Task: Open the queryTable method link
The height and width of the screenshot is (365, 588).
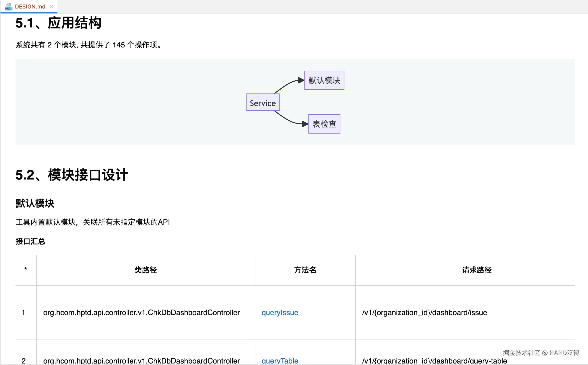Action: coord(280,361)
